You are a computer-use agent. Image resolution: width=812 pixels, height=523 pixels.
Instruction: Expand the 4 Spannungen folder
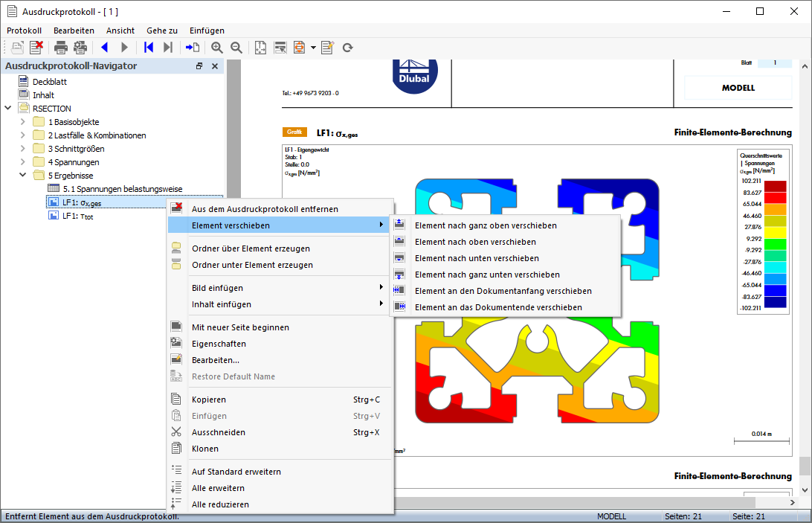(23, 162)
